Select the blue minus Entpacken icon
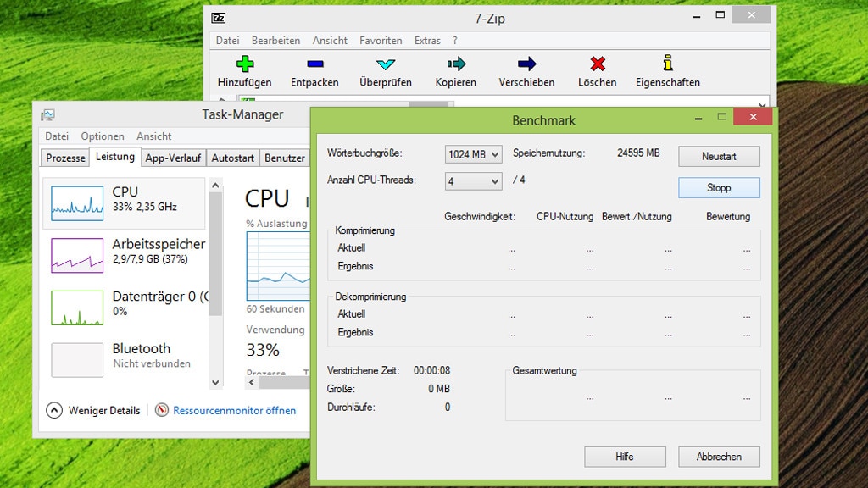The width and height of the screenshot is (868, 488). click(315, 64)
